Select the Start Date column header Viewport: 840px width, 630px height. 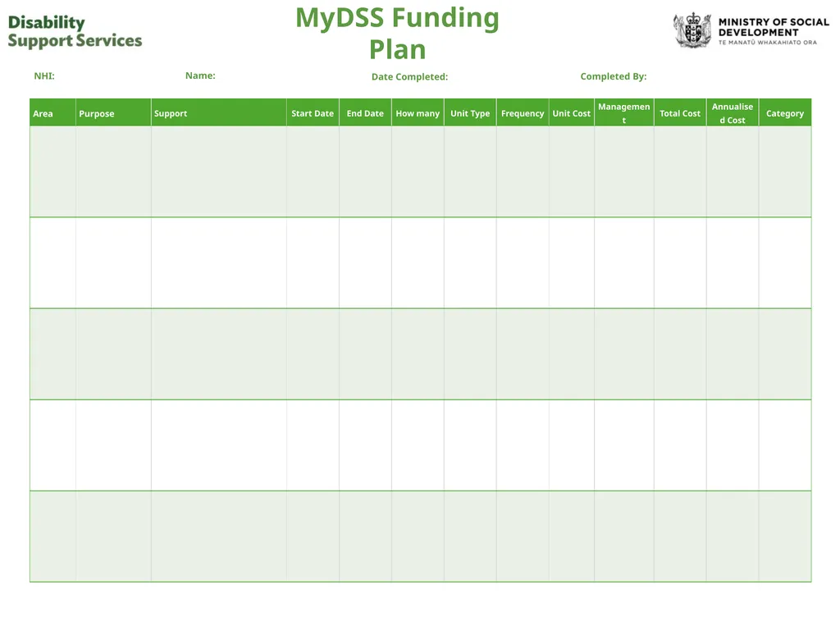click(313, 112)
